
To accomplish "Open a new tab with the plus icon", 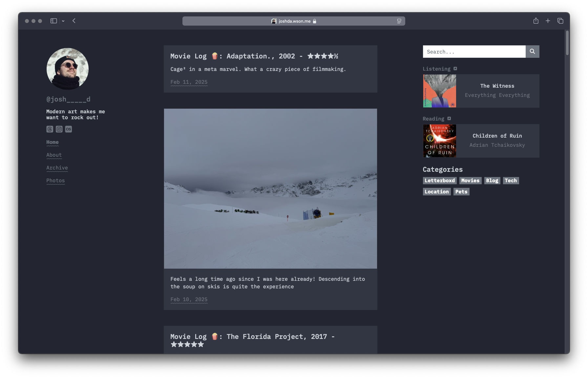I will 548,21.
